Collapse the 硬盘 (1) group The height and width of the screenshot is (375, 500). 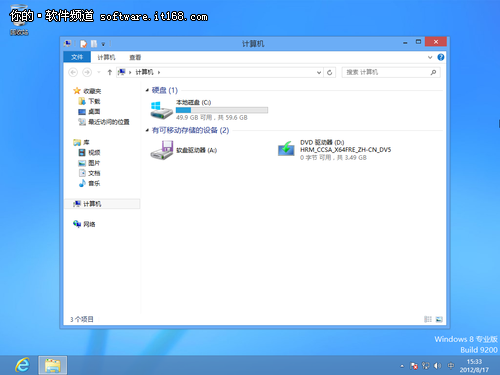coord(147,90)
